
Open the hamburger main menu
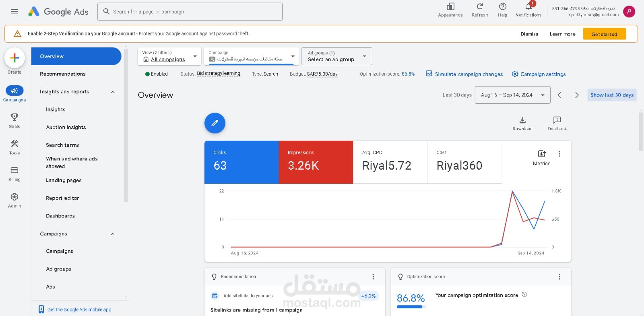point(14,11)
